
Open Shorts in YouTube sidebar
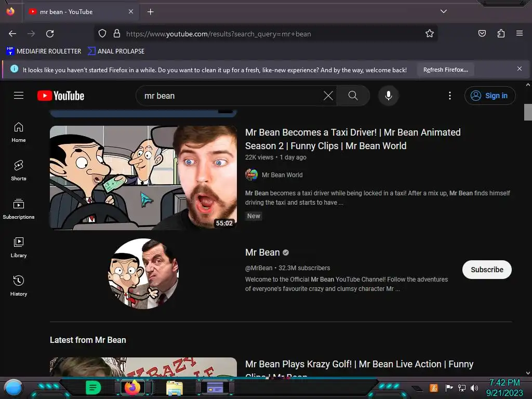pos(19,170)
